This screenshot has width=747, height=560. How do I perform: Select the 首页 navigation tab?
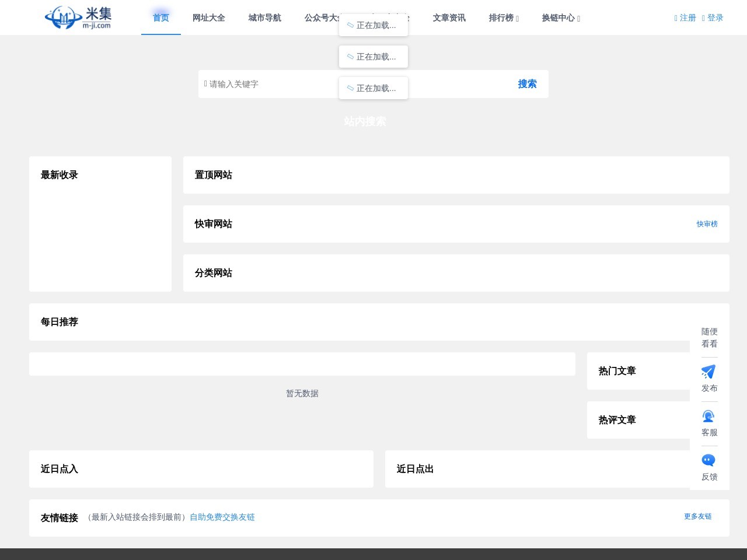tap(161, 18)
